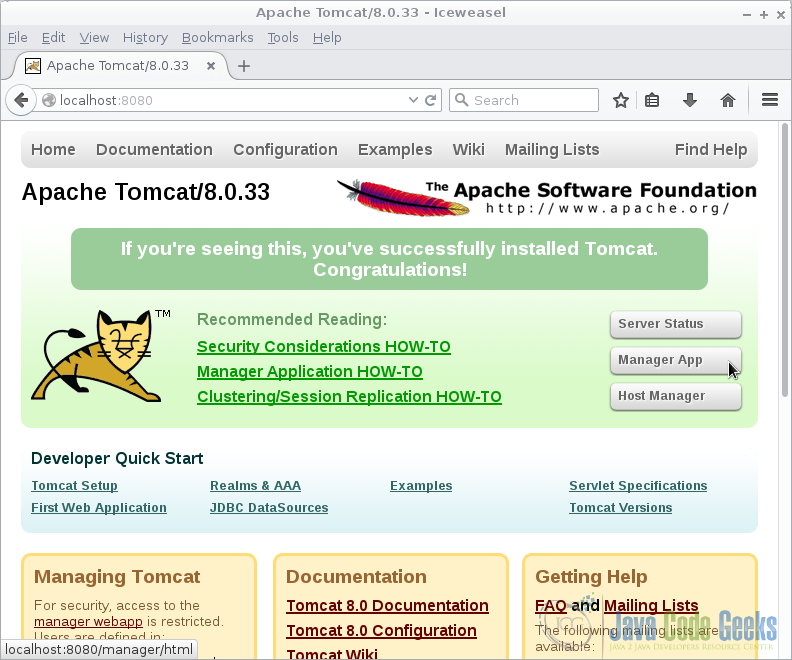Image resolution: width=792 pixels, height=660 pixels.
Task: Go to Examples in the navigation bar
Action: point(395,149)
